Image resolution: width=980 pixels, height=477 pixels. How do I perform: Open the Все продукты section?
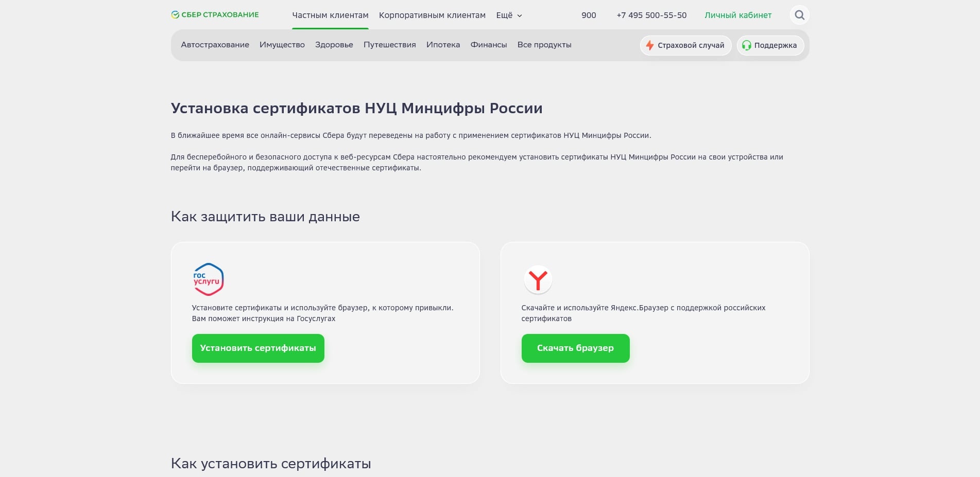coord(544,45)
